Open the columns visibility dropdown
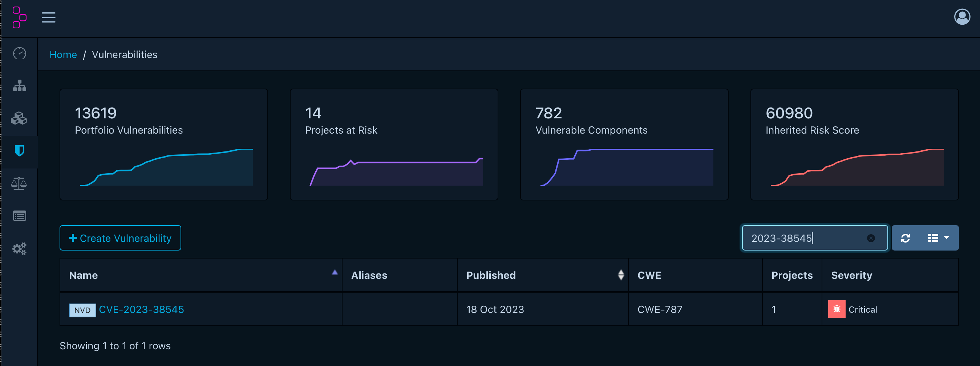 [x=938, y=238]
